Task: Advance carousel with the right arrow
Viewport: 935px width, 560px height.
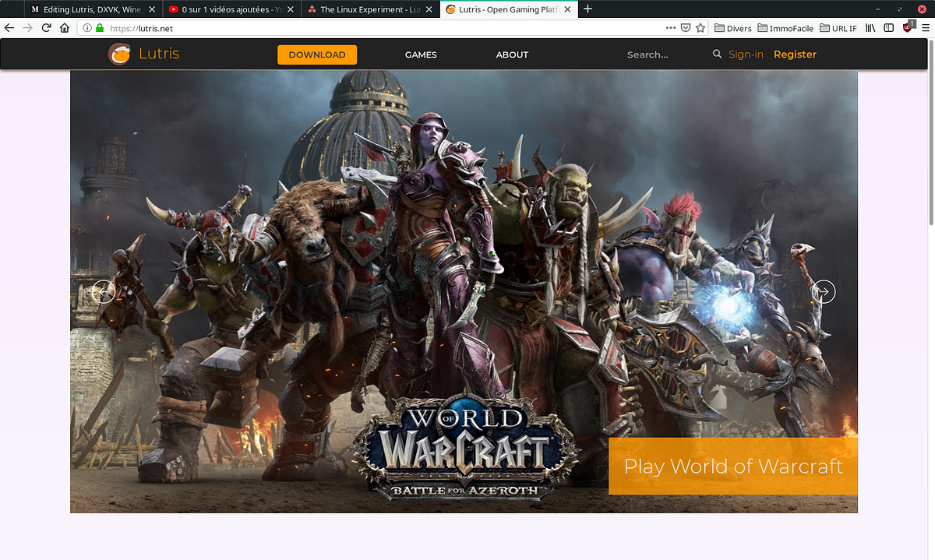Action: tap(824, 291)
